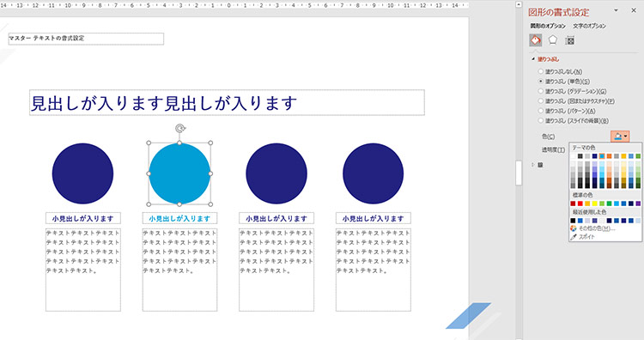644x340 pixels.
Task: Switch to 図形のオプション tab
Action: (548, 26)
